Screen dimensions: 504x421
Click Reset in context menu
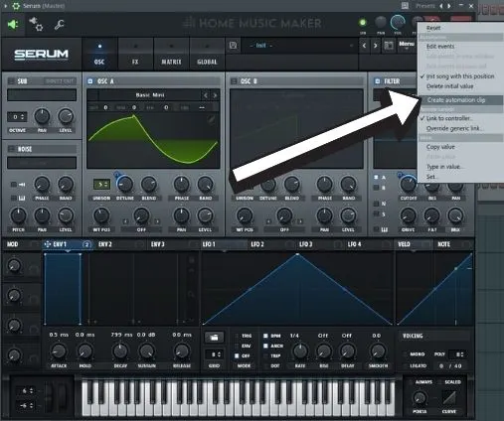click(x=461, y=28)
